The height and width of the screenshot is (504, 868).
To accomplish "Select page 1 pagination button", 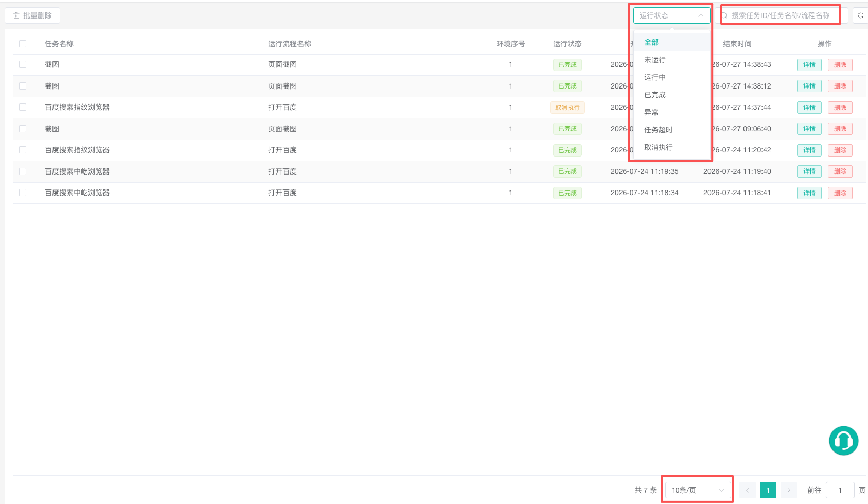I will pos(768,490).
